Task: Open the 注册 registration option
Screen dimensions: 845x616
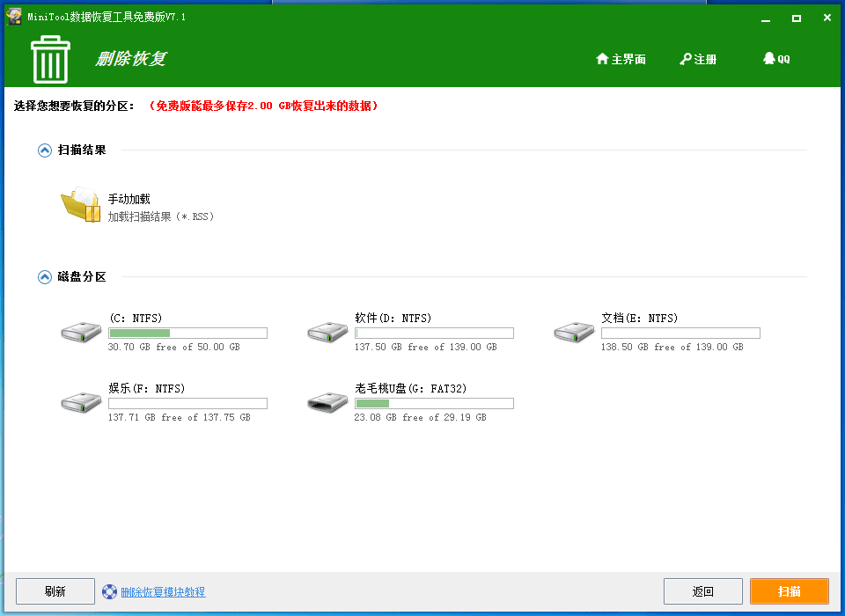Action: (x=698, y=59)
